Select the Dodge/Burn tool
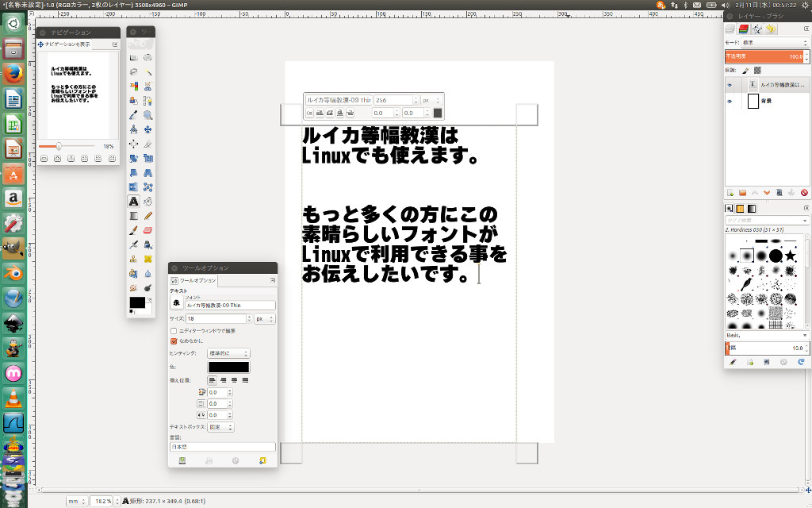812x508 pixels. [x=148, y=287]
